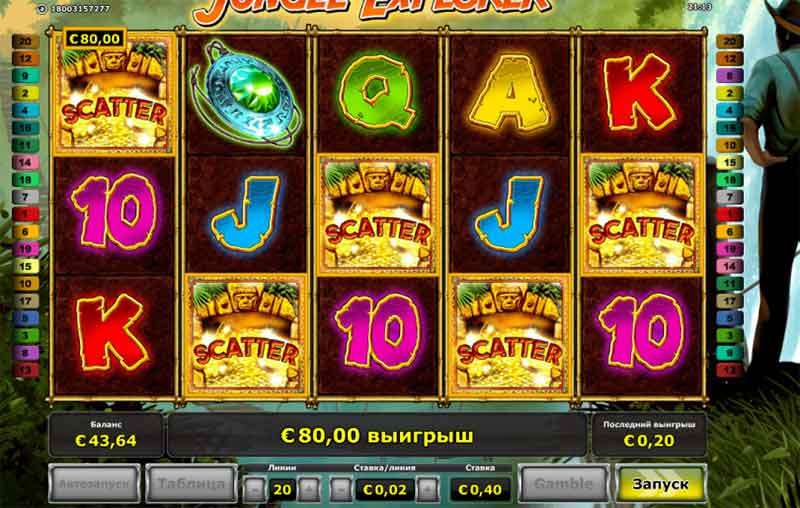Image resolution: width=800 pixels, height=508 pixels.
Task: Decrease number of lines with minus
Action: click(x=255, y=490)
